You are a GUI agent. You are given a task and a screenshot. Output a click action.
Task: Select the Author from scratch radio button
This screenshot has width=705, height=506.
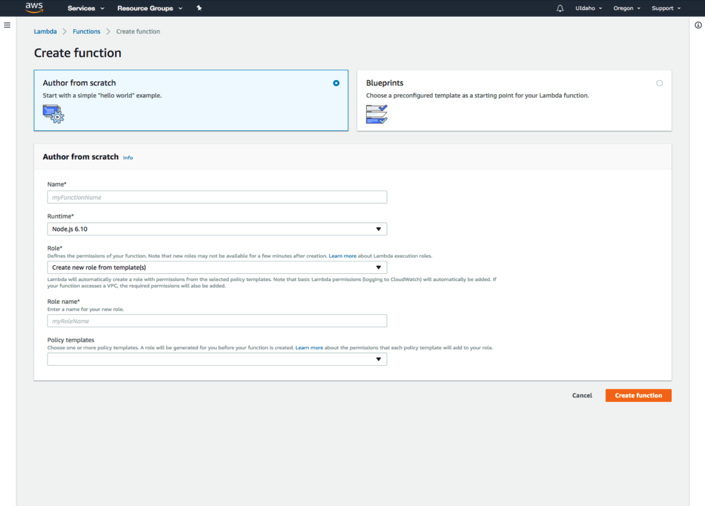(x=336, y=83)
